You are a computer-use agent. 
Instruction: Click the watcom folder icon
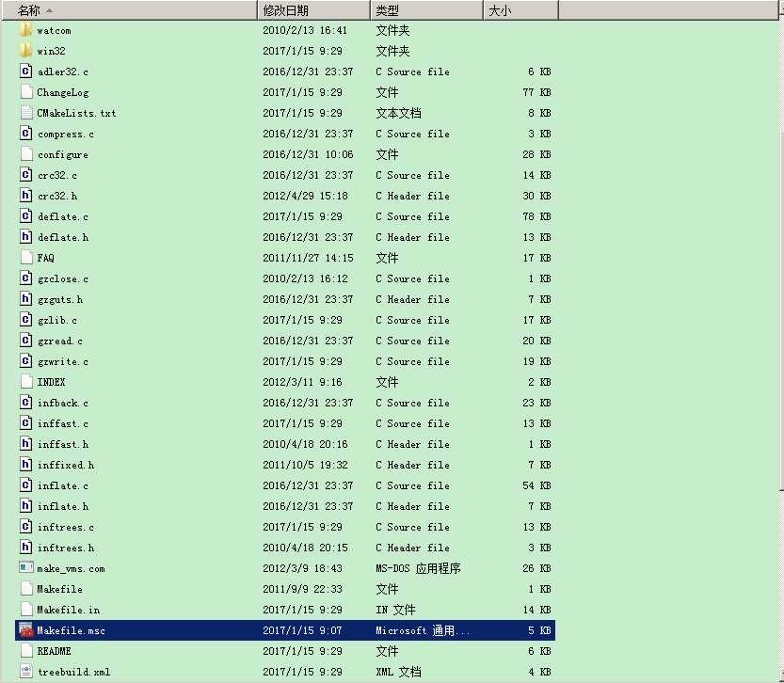(26, 30)
